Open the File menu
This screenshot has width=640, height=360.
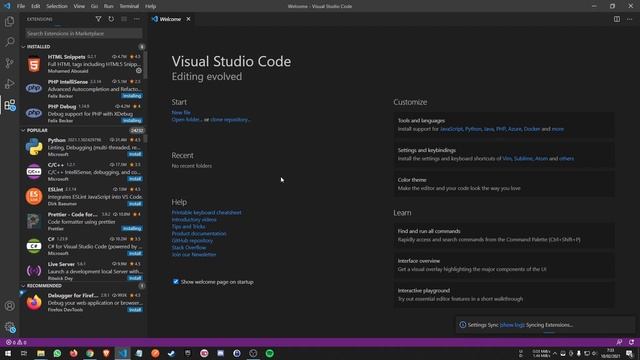21,6
